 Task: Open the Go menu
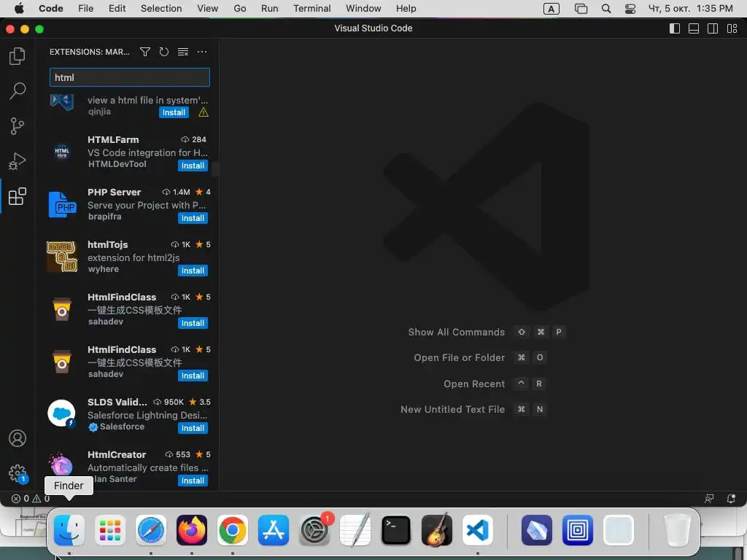(x=239, y=9)
